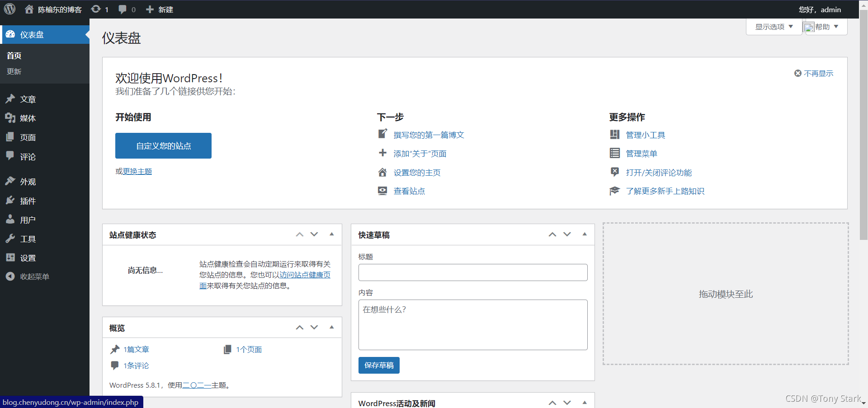
Task: Open 用户 users person icon
Action: [10, 219]
